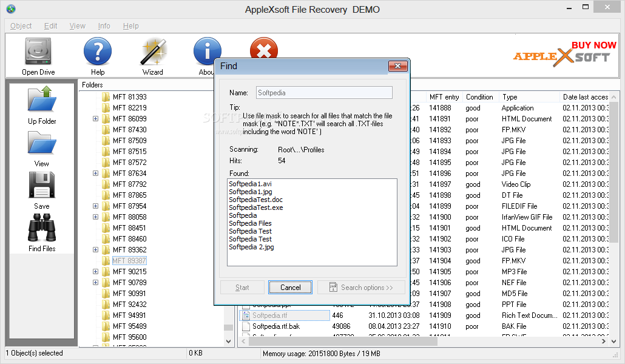Open the Help menu
The image size is (625, 364).
pyautogui.click(x=130, y=26)
